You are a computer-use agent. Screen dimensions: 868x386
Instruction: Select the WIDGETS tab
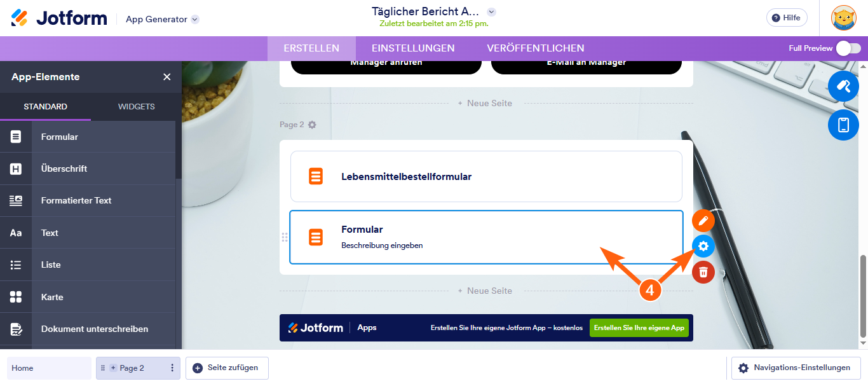tap(136, 107)
